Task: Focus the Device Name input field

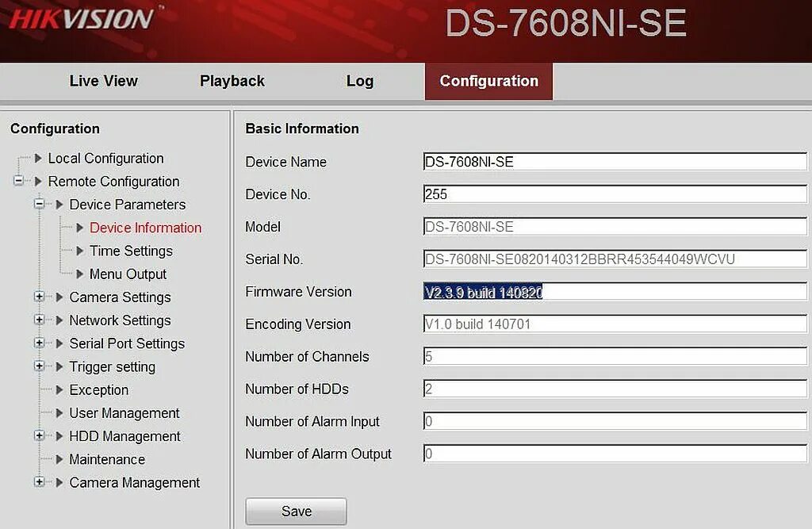Action: [615, 162]
